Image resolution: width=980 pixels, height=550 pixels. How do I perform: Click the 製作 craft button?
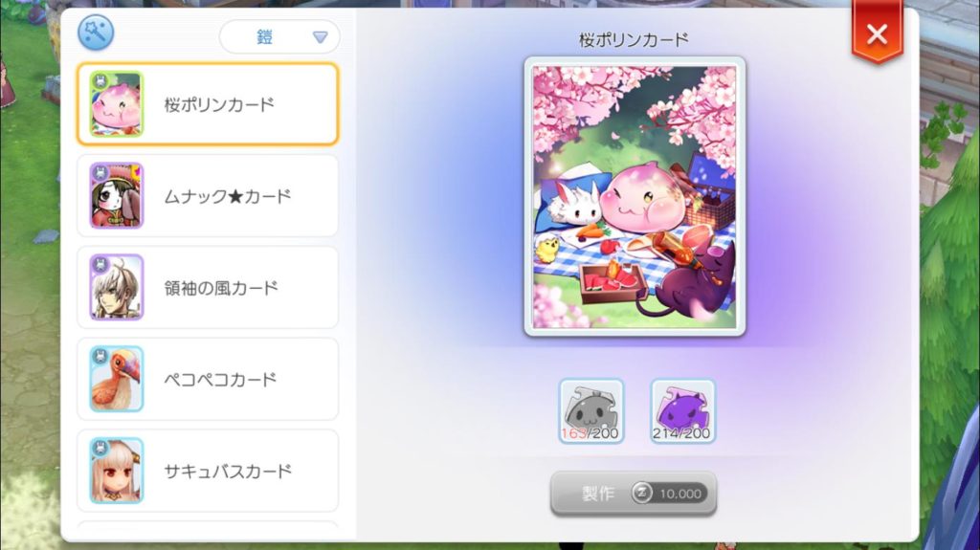tap(634, 494)
